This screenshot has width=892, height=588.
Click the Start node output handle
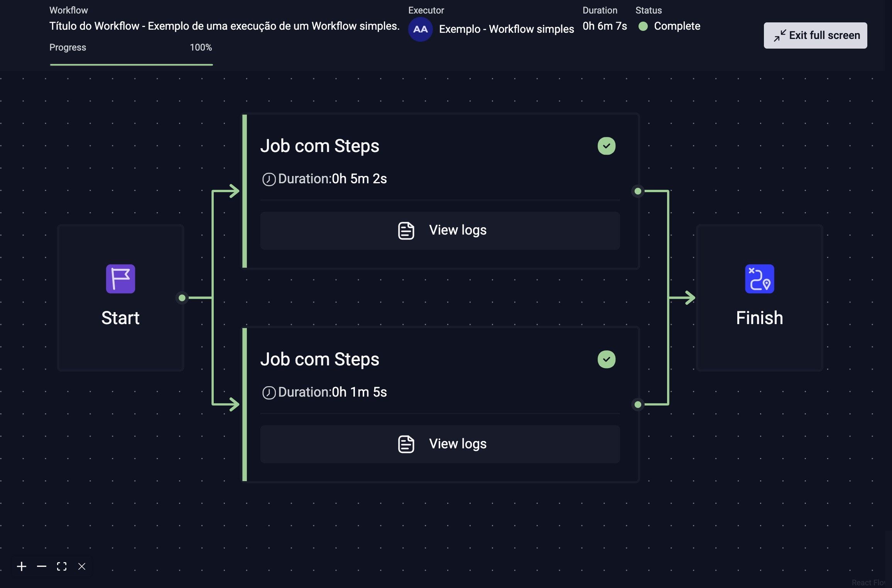(182, 298)
